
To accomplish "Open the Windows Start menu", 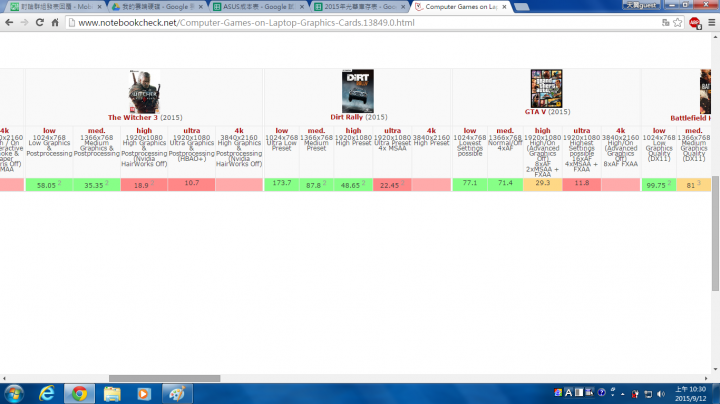I will click(14, 394).
